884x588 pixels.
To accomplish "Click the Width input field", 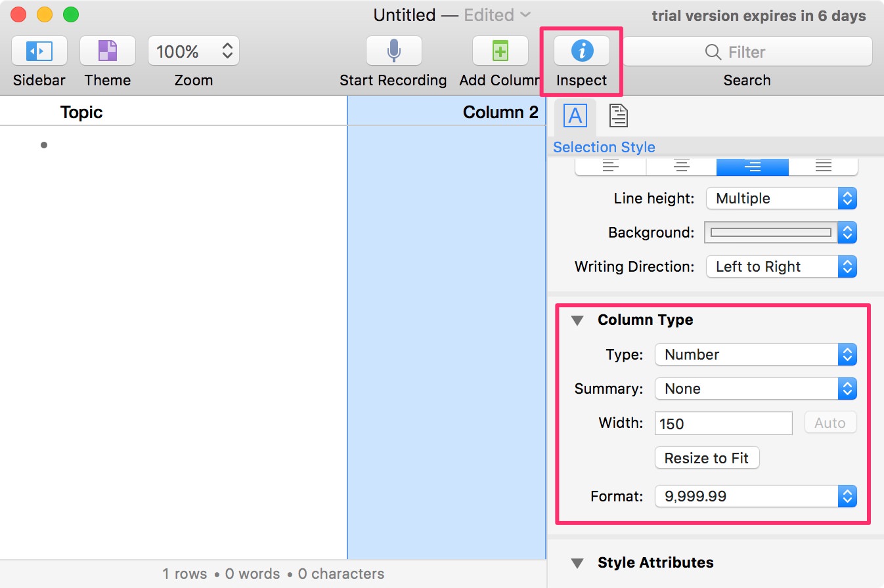I will (723, 423).
